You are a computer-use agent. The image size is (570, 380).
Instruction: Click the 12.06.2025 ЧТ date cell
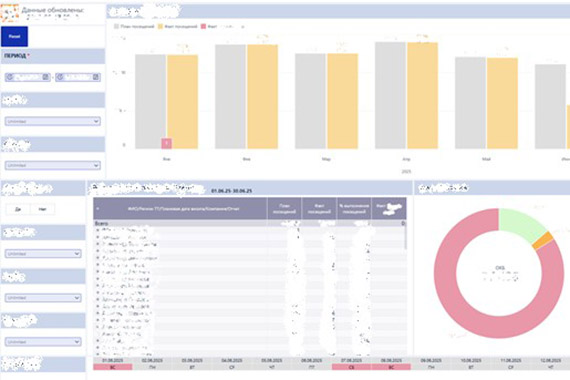click(x=550, y=364)
